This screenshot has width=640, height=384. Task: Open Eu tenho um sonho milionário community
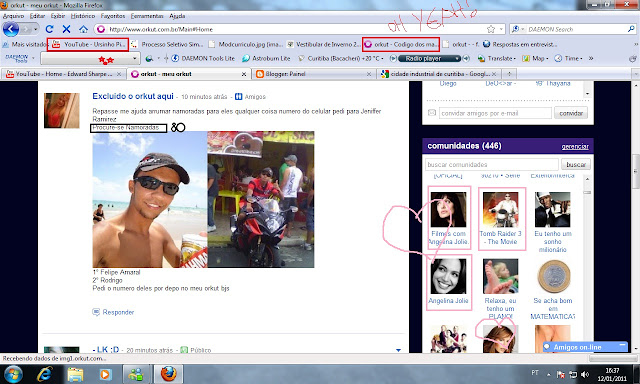[x=553, y=222]
